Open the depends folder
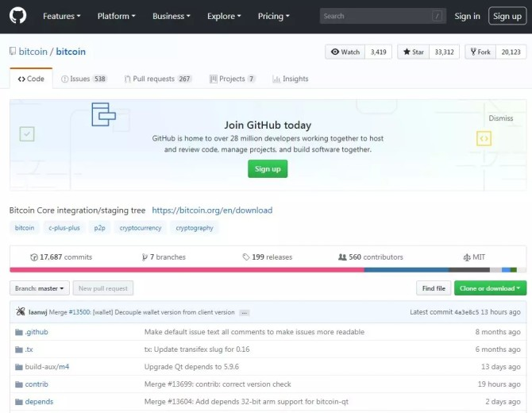The image size is (532, 413). click(x=39, y=402)
